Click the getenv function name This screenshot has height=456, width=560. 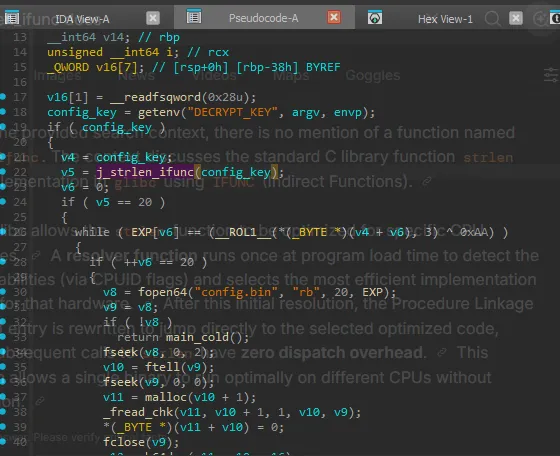click(159, 112)
